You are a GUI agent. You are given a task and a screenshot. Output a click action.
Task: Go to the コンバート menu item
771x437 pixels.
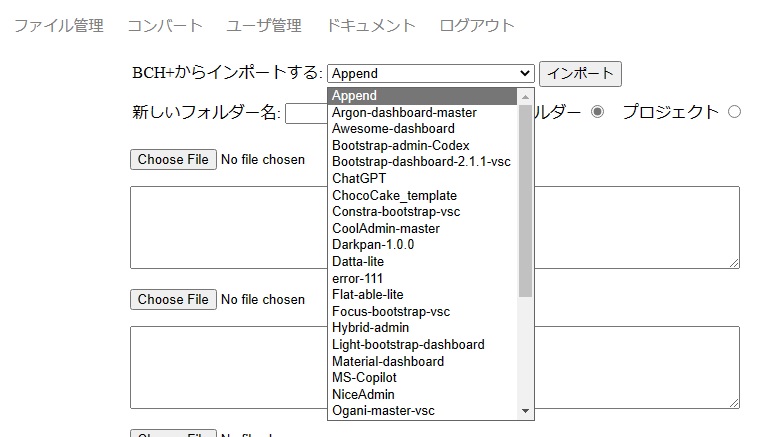tap(165, 25)
